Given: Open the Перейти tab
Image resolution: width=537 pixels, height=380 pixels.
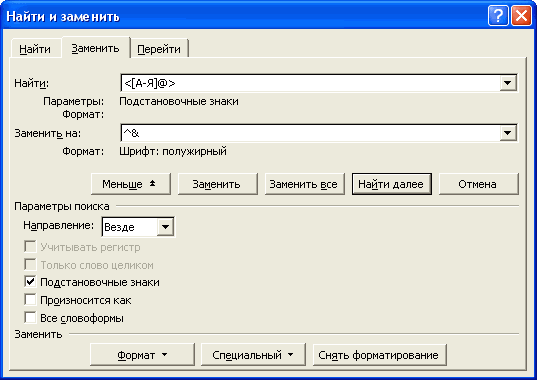Looking at the screenshot, I should [159, 49].
